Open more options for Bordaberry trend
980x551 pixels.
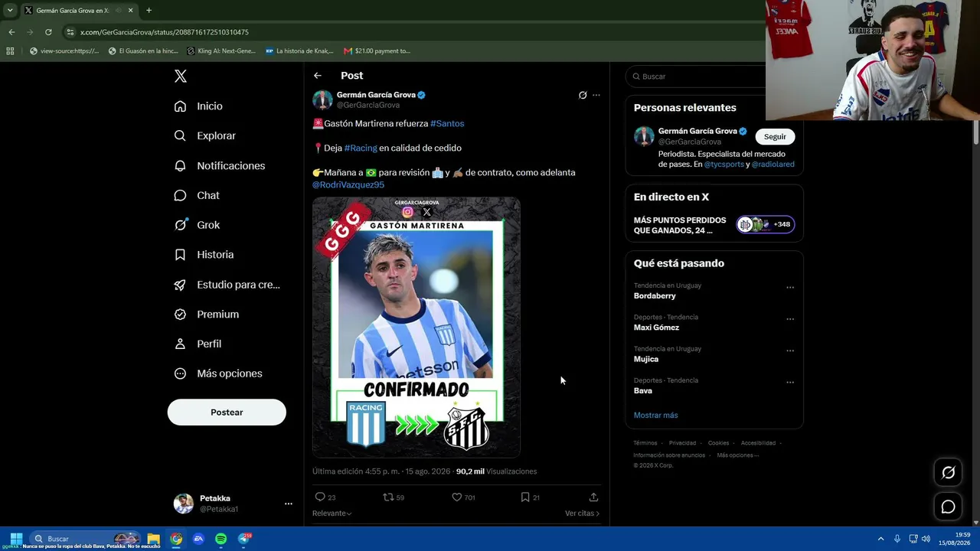coord(790,288)
